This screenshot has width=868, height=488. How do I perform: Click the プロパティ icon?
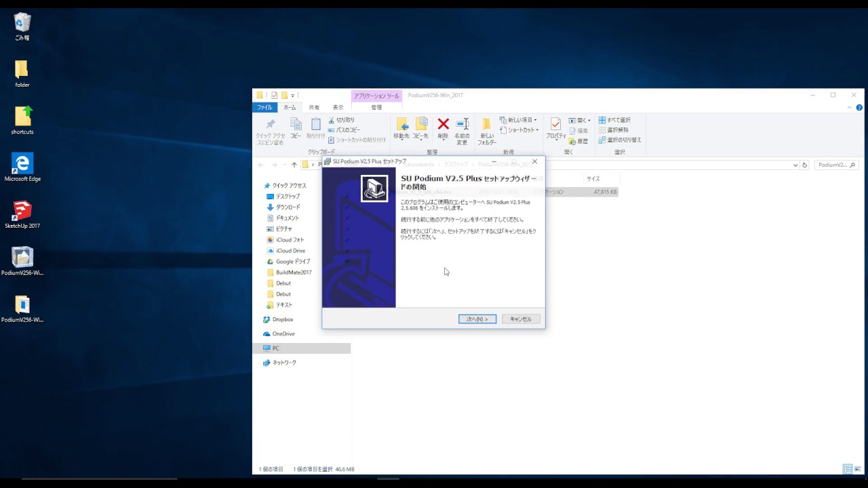(x=555, y=129)
